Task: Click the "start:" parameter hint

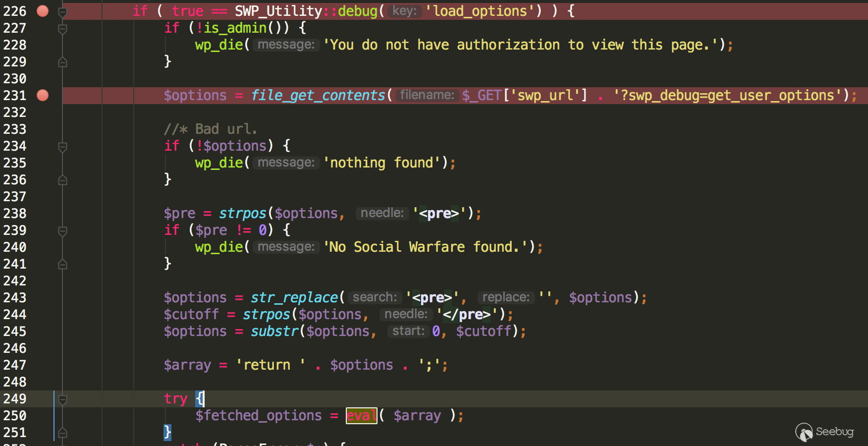Action: pyautogui.click(x=408, y=331)
